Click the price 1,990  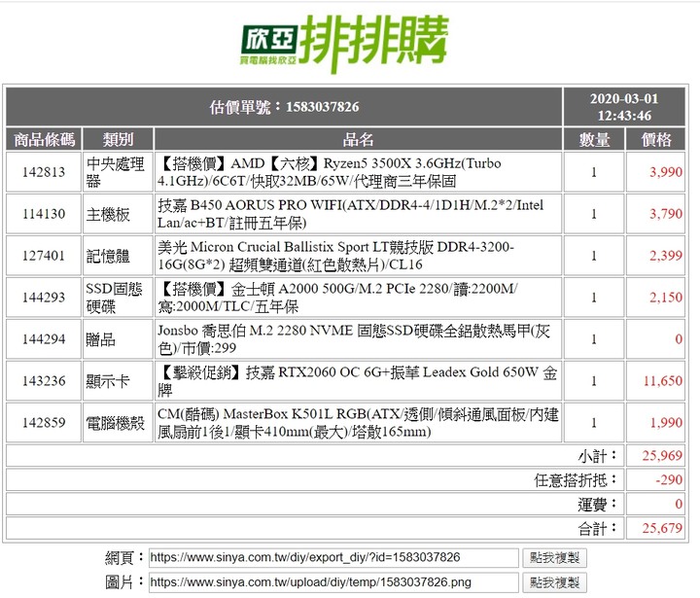tap(666, 422)
